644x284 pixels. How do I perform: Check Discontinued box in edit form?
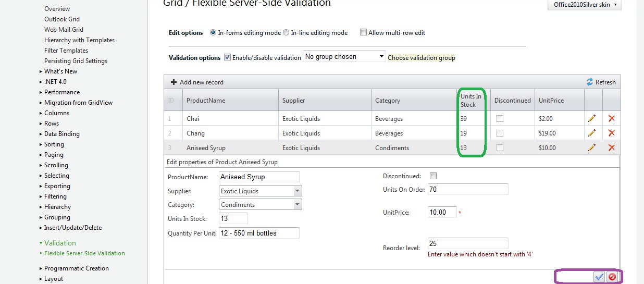point(433,176)
